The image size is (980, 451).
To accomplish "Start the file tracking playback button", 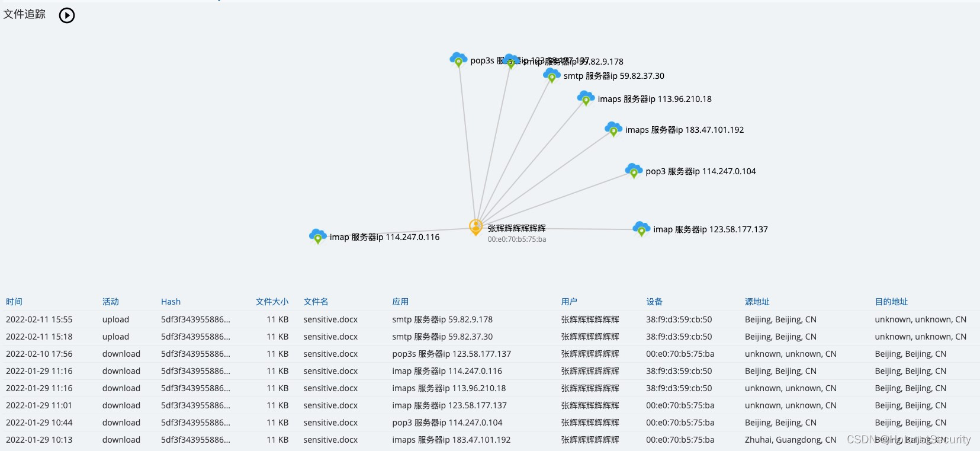I will click(67, 15).
